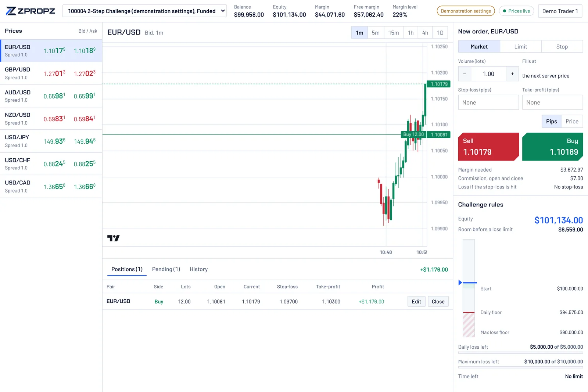Click the Take-profit pips field
This screenshot has height=392, width=588.
tap(552, 103)
